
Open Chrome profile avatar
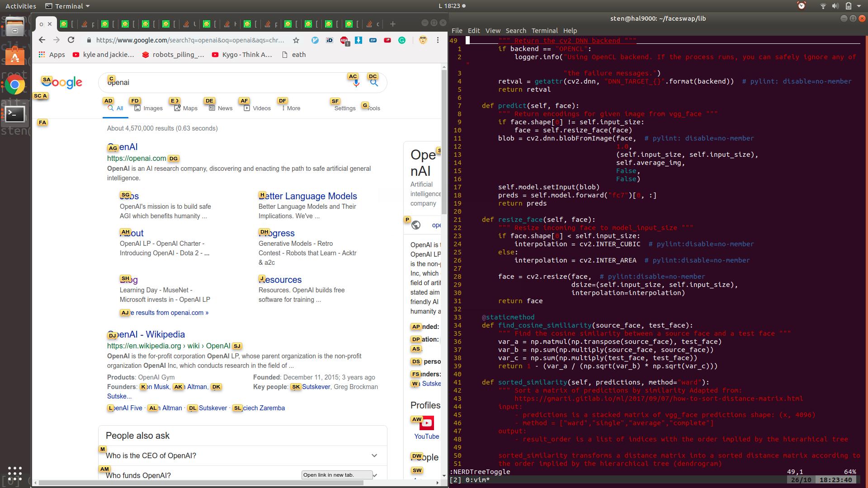[423, 40]
